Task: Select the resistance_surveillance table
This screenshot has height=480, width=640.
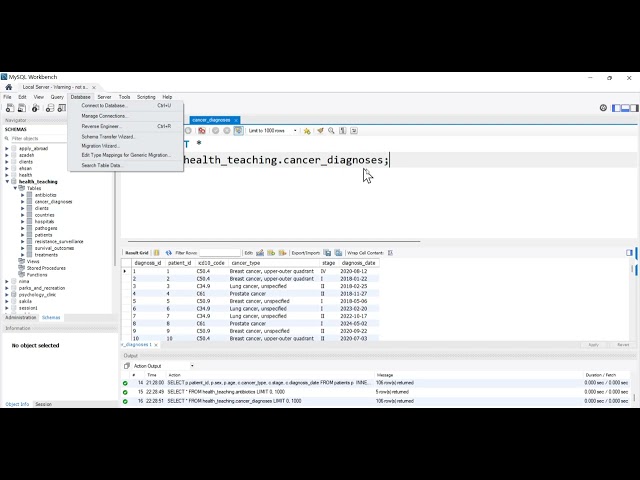Action: coord(59,242)
